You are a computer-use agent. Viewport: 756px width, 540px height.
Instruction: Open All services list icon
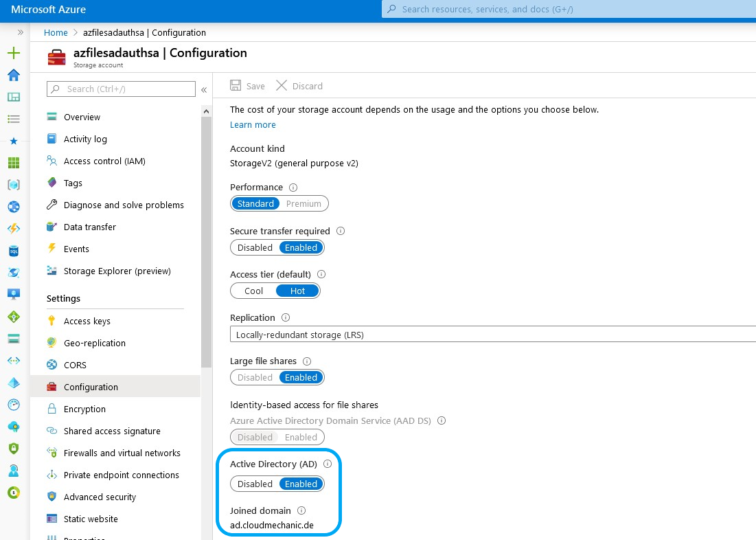pos(14,119)
